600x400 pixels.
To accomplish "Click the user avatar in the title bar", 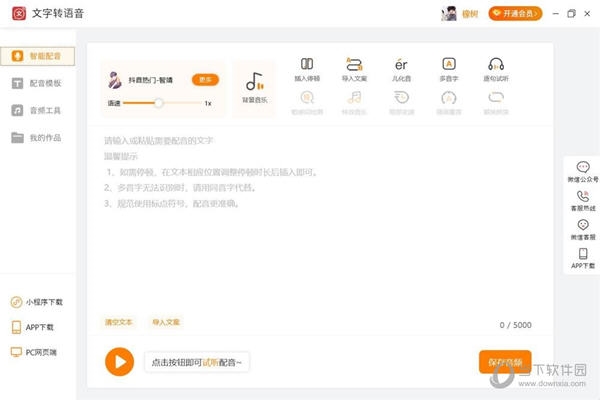I will tap(449, 14).
